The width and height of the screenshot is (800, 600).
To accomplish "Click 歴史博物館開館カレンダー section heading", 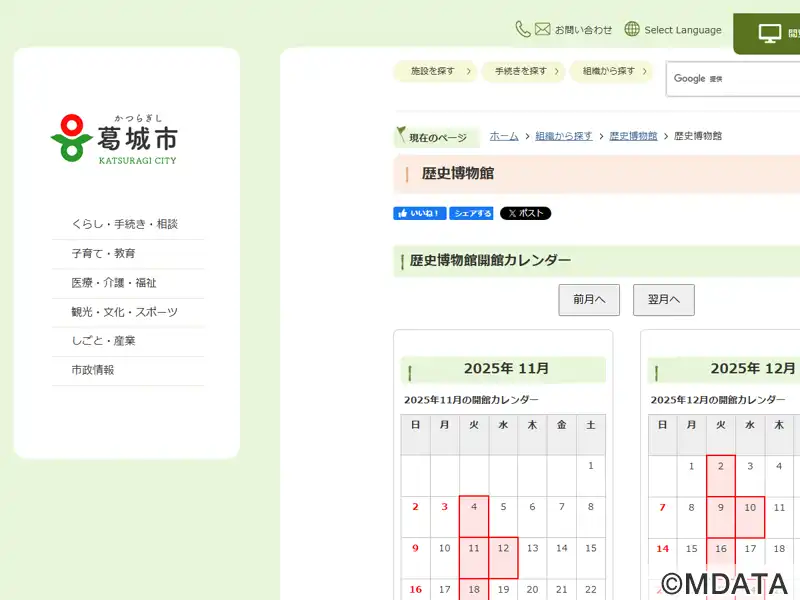I will tap(490, 261).
